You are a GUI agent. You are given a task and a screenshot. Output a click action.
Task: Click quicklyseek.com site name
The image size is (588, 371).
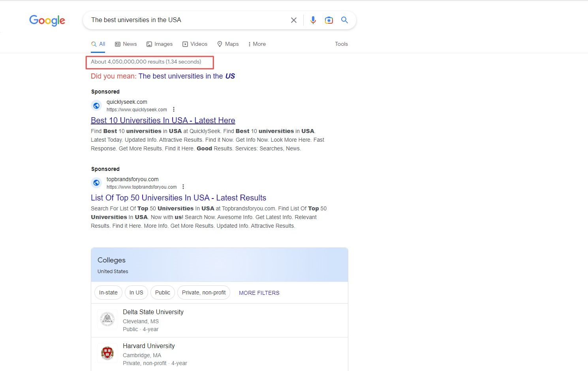[127, 102]
